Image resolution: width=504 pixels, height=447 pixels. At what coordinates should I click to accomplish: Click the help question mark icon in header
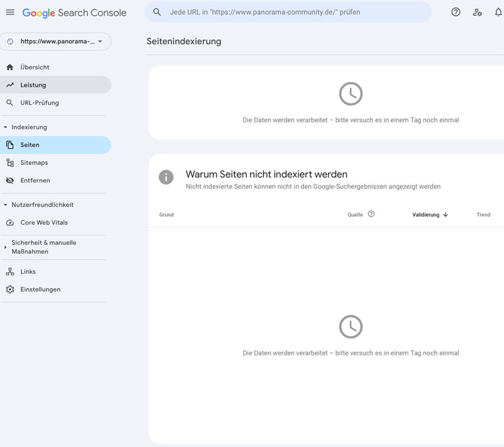coord(455,12)
